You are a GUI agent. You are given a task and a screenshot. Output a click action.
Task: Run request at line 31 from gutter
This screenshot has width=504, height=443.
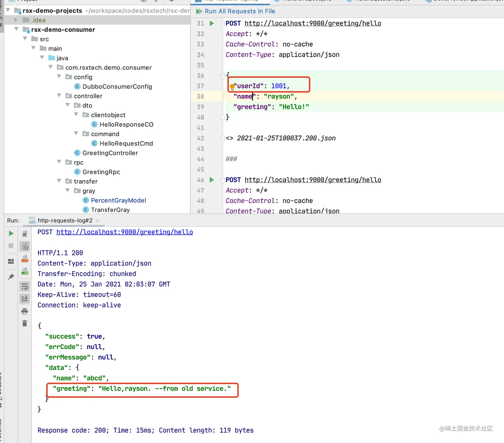coord(212,23)
